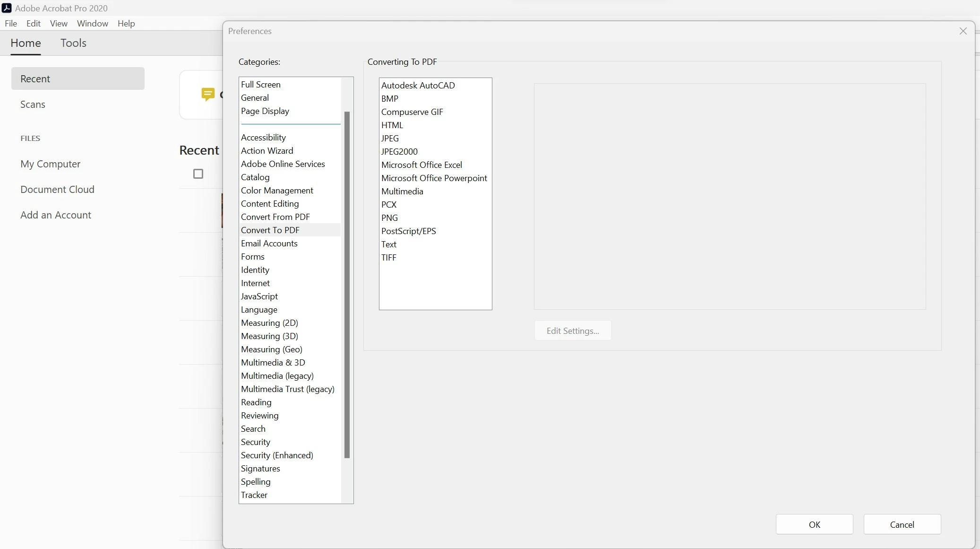Open Document Cloud in the sidebar

pyautogui.click(x=57, y=190)
